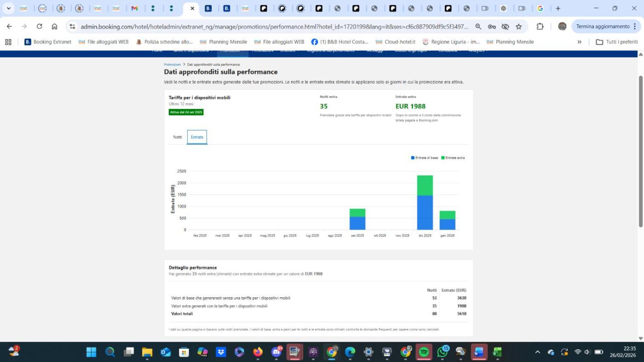Image resolution: width=644 pixels, height=362 pixels.
Task: Toggle Entrate extra legend series
Action: [453, 158]
